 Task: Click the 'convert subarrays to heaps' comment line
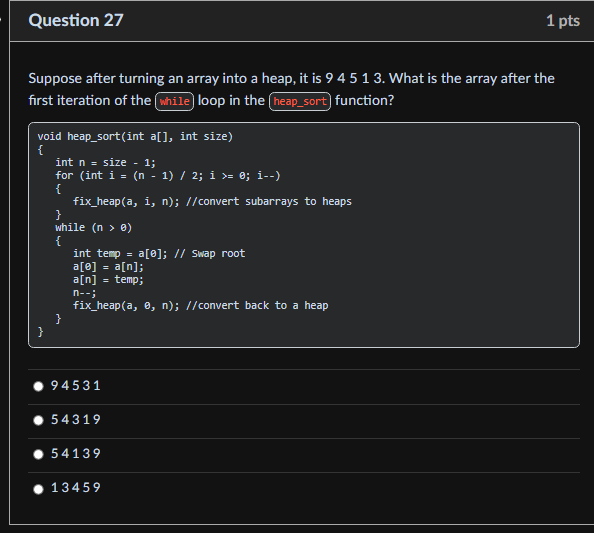212,202
